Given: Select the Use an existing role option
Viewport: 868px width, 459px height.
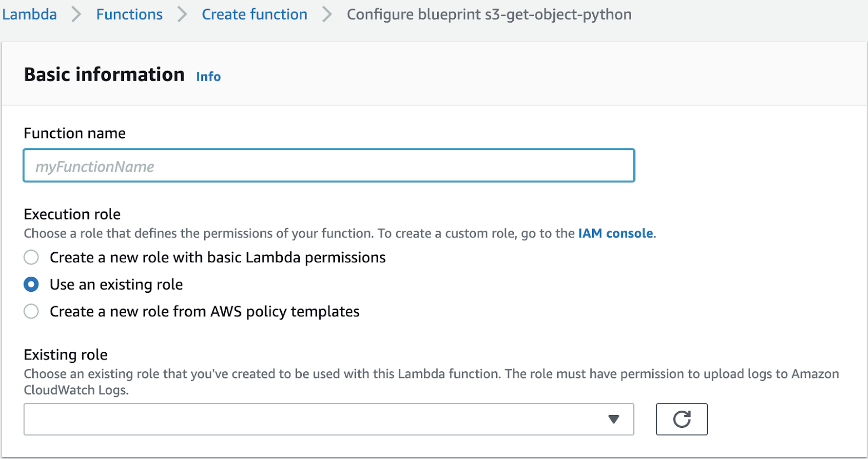Looking at the screenshot, I should tap(31, 285).
